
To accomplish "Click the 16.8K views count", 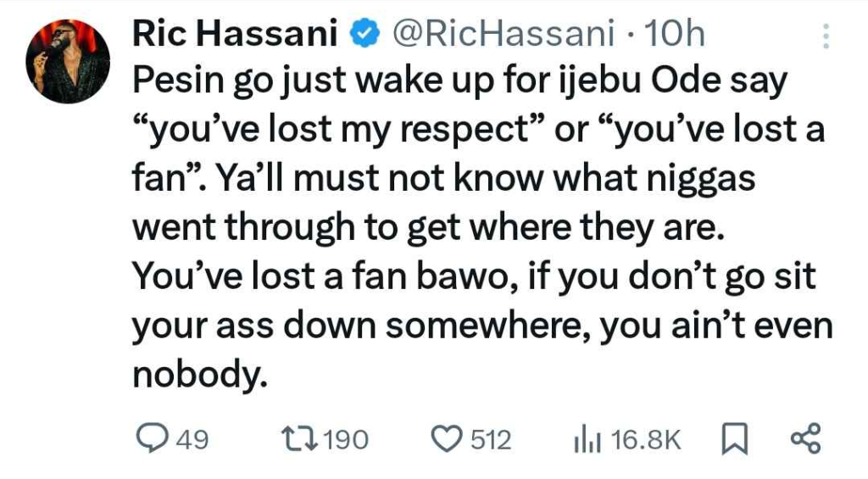I will pyautogui.click(x=646, y=439).
